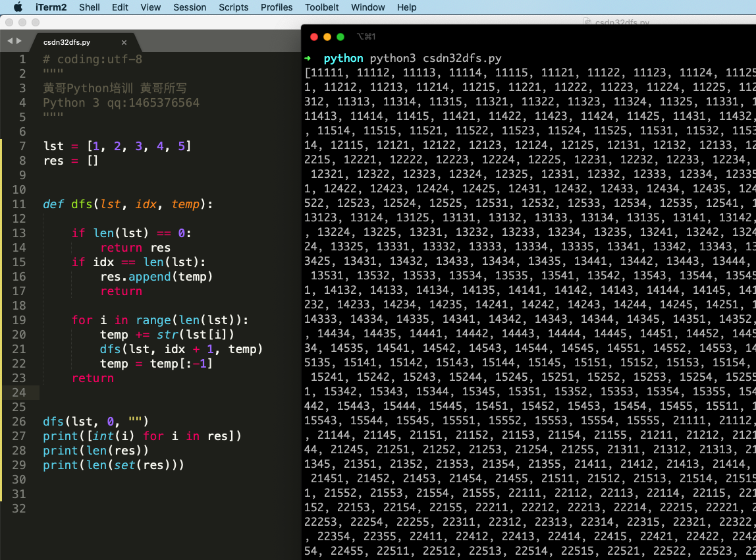Click the 'print(len(set(res)))' line

(x=114, y=465)
